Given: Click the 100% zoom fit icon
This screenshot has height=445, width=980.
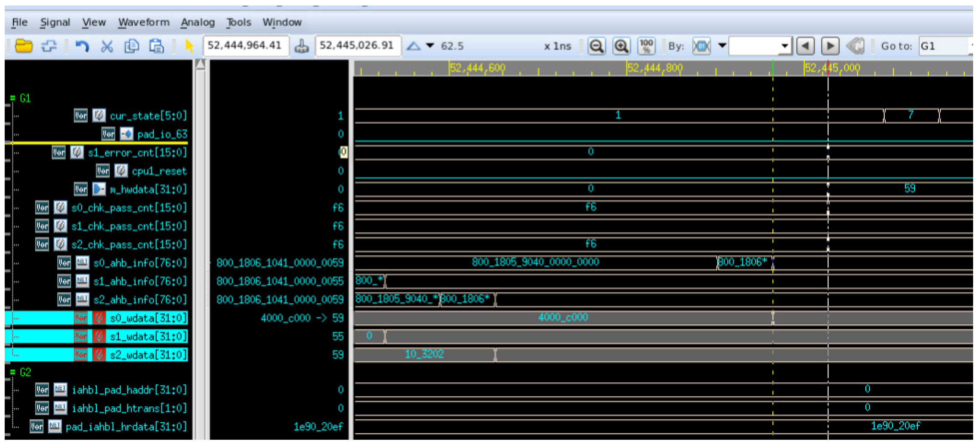Looking at the screenshot, I should point(646,46).
